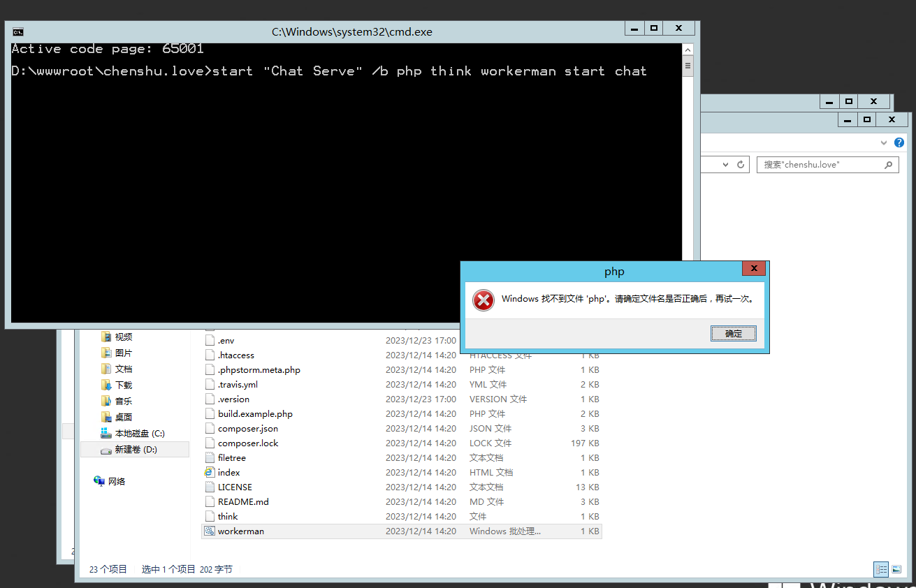Close the php error dialog with its X
Screen dimensions: 916x588
753,268
